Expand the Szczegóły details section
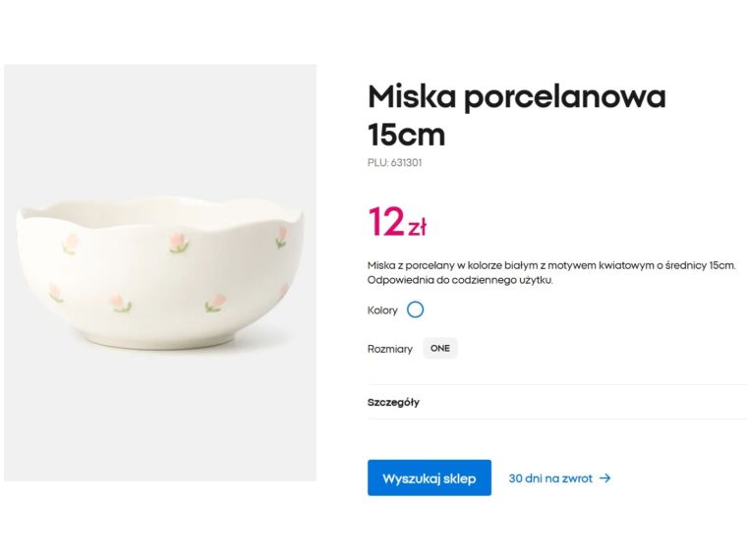 click(x=394, y=402)
